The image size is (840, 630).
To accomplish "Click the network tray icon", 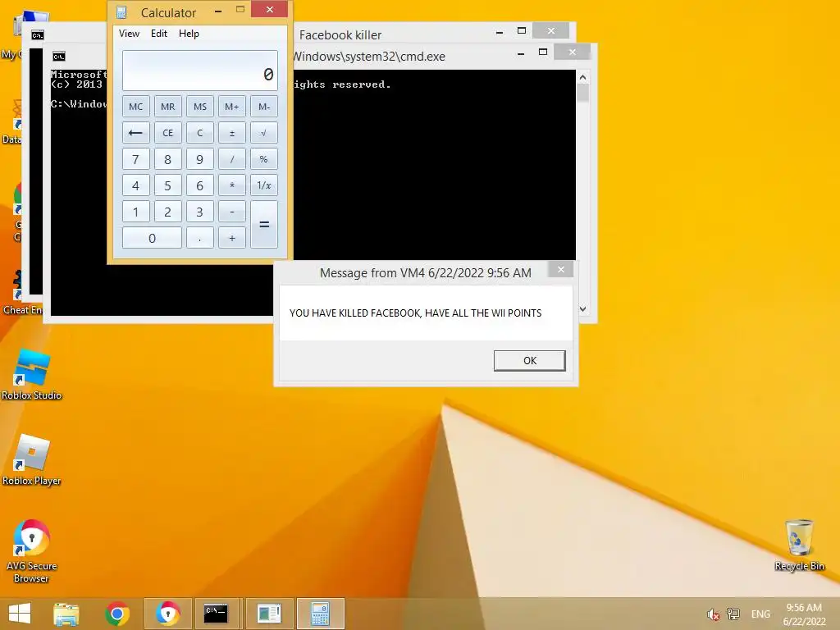I will pyautogui.click(x=733, y=614).
